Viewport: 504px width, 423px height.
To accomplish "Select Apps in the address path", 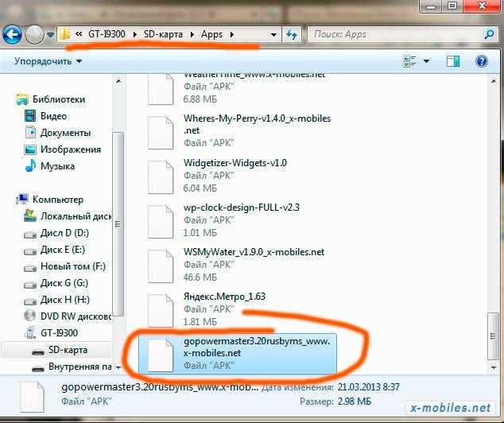I will pyautogui.click(x=211, y=34).
